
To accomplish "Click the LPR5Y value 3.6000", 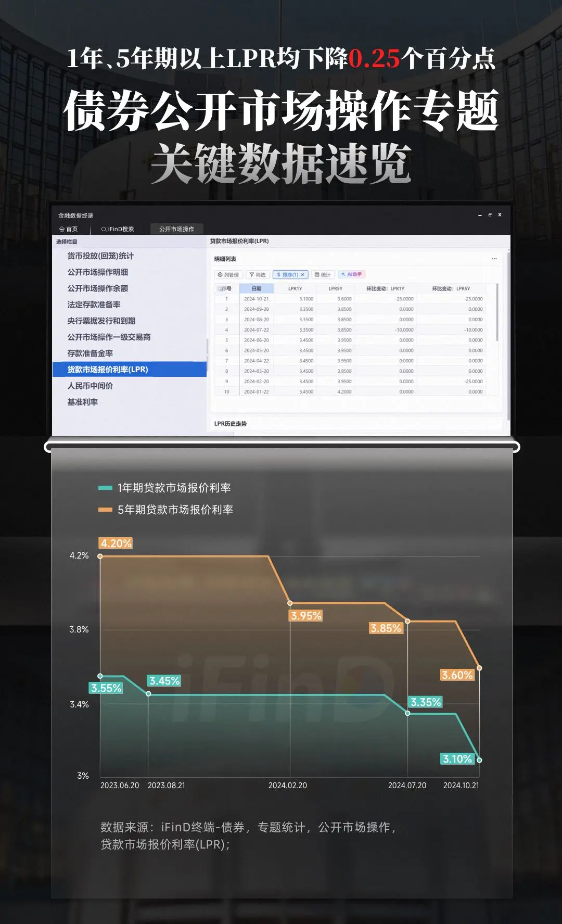I will (x=344, y=299).
